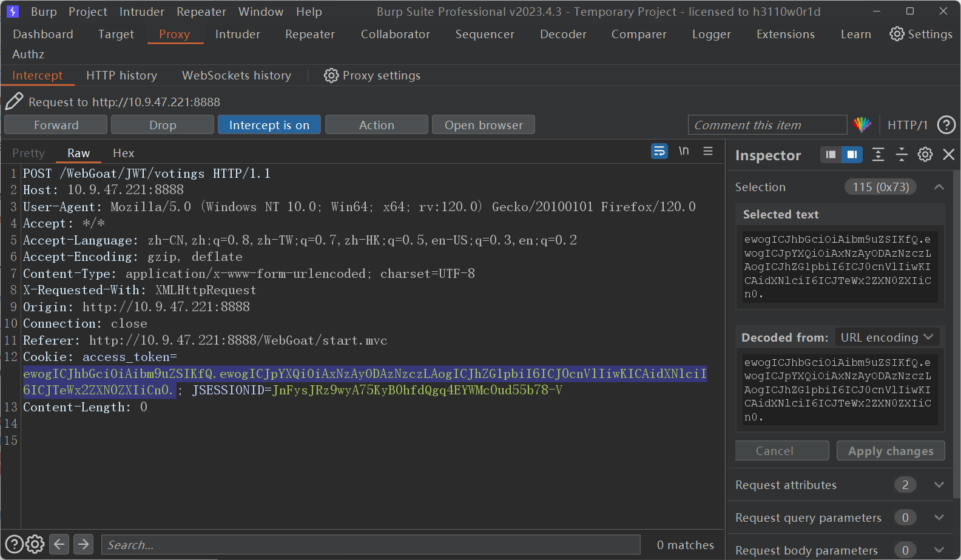The image size is (961, 560).
Task: Click Apply changes in Inspector
Action: pyautogui.click(x=891, y=451)
